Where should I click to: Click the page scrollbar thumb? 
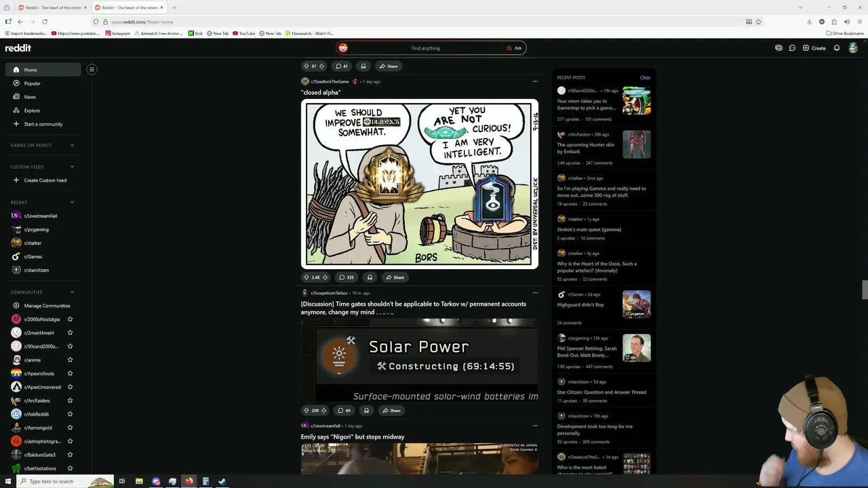coord(865,289)
